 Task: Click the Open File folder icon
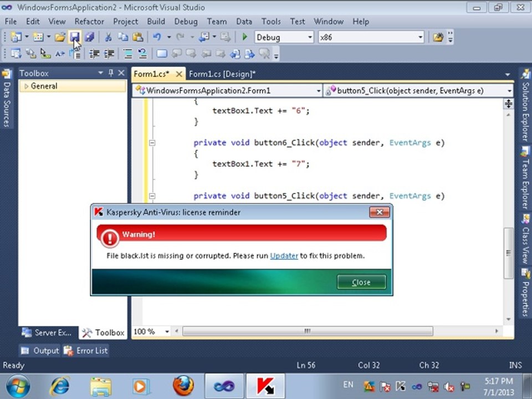click(60, 37)
